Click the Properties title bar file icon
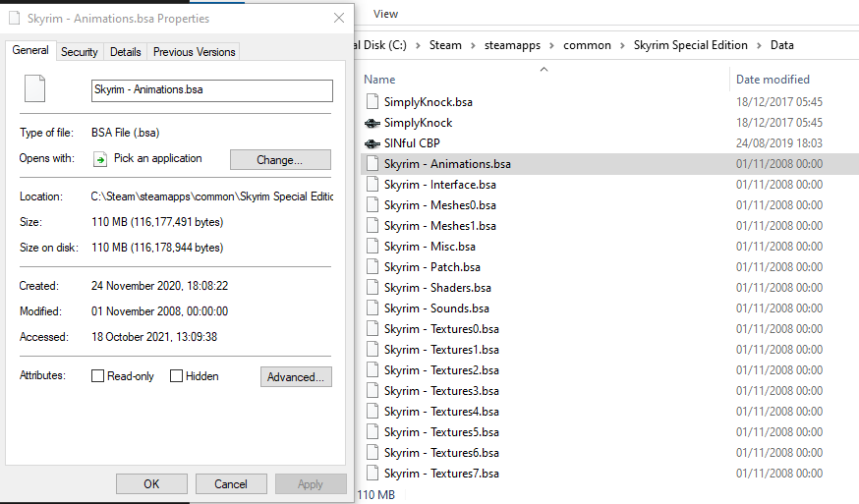The width and height of the screenshot is (859, 504). pos(14,18)
